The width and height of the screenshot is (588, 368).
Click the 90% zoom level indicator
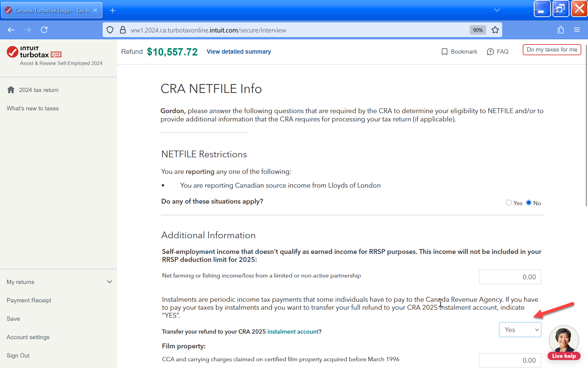tap(477, 30)
